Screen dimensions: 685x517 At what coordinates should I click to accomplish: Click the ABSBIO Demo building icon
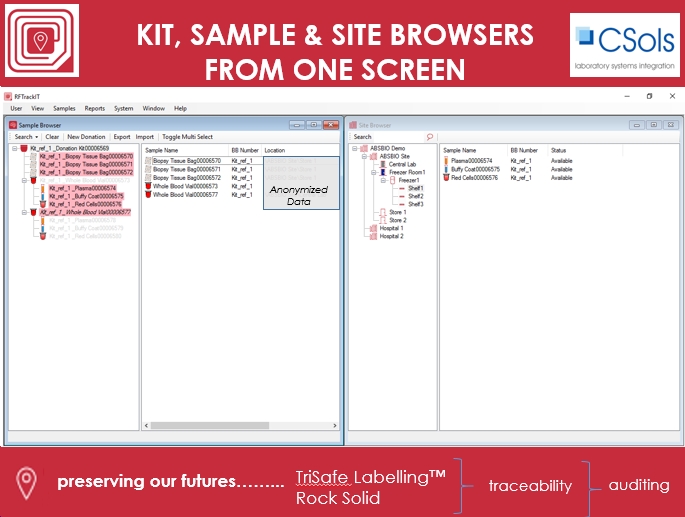(x=364, y=148)
